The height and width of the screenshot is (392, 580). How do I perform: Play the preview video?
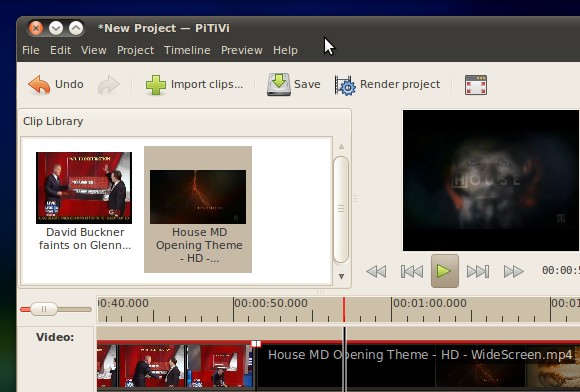(x=445, y=271)
